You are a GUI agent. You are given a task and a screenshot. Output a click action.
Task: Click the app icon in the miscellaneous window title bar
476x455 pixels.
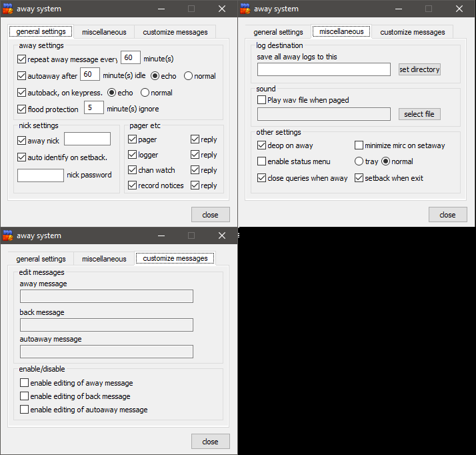point(245,9)
